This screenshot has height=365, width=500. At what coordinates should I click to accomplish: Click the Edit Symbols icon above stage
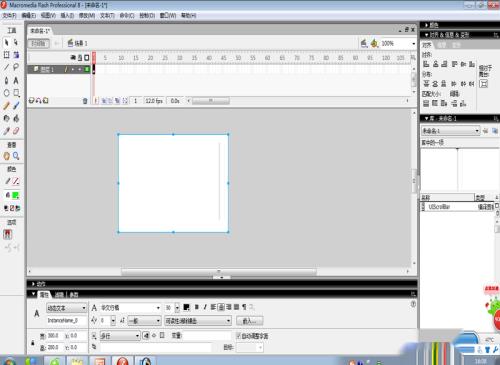tap(375, 43)
